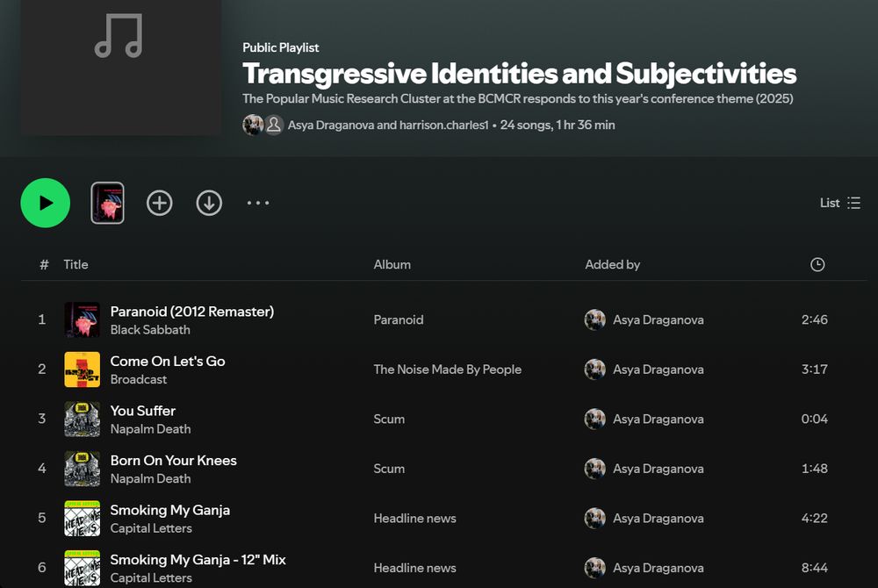The height and width of the screenshot is (588, 878).
Task: Open Asya Draganova avatar on 12" Mix row
Action: (594, 568)
